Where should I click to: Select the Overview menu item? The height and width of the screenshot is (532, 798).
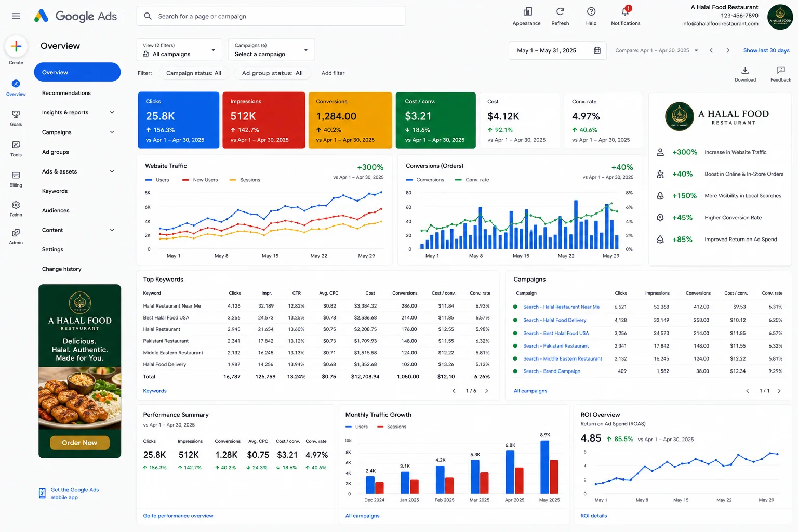click(77, 72)
